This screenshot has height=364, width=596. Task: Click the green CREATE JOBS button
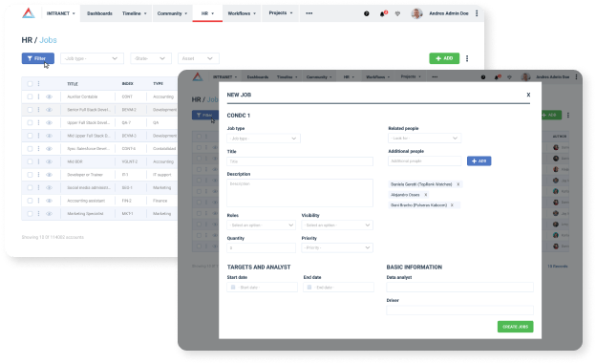516,327
